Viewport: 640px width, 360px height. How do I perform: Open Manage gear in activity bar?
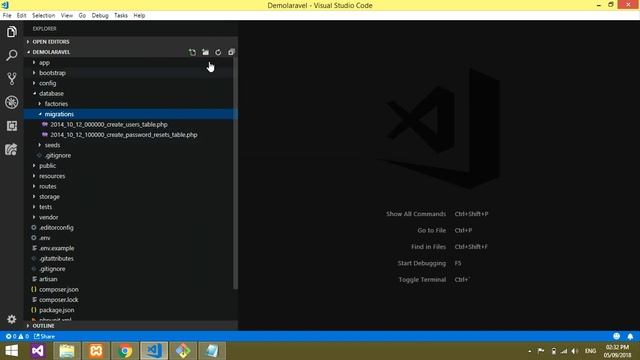(11, 319)
